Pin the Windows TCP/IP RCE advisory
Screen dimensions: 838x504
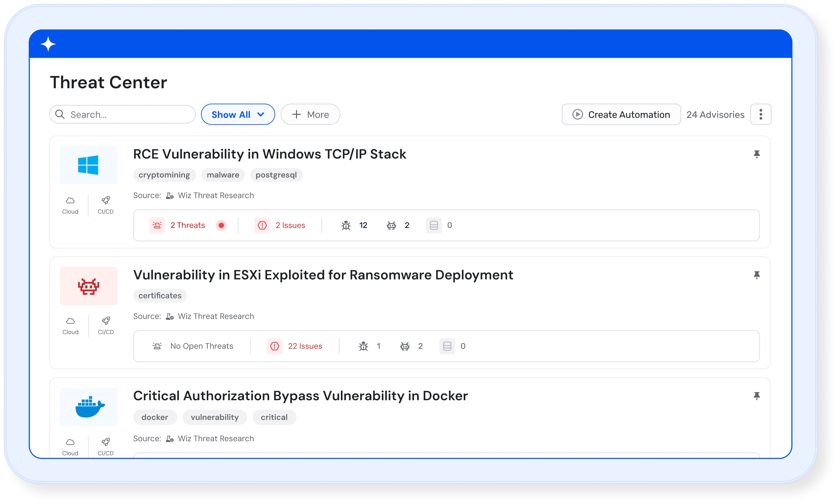tap(756, 154)
